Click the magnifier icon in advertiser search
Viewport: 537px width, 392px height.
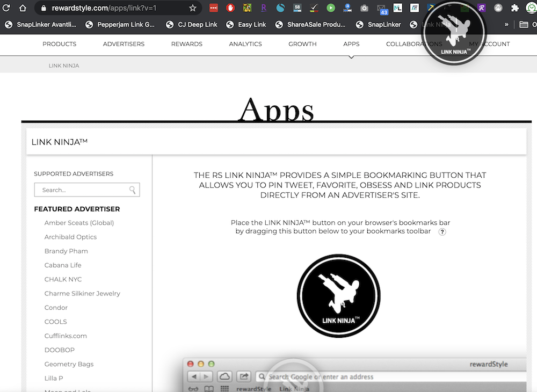pyautogui.click(x=132, y=190)
